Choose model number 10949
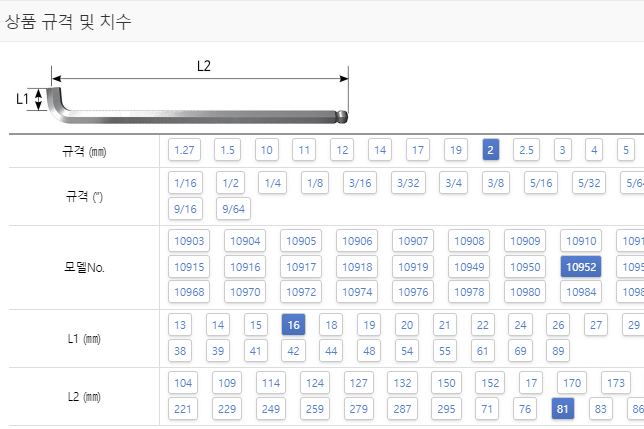 click(x=469, y=267)
